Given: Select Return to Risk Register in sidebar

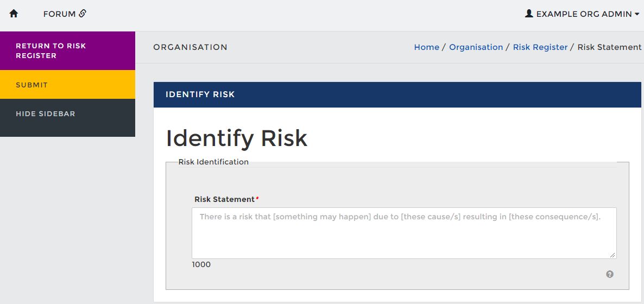Looking at the screenshot, I should [67, 50].
